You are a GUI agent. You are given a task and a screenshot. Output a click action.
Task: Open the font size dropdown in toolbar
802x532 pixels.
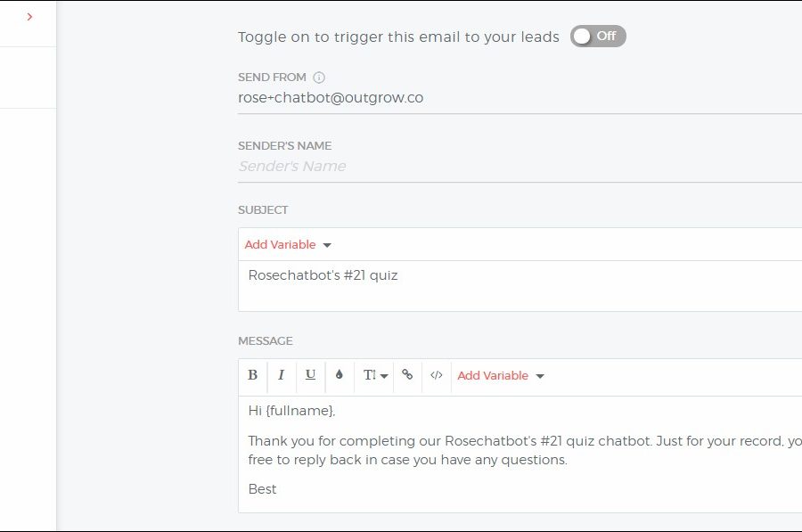point(375,375)
